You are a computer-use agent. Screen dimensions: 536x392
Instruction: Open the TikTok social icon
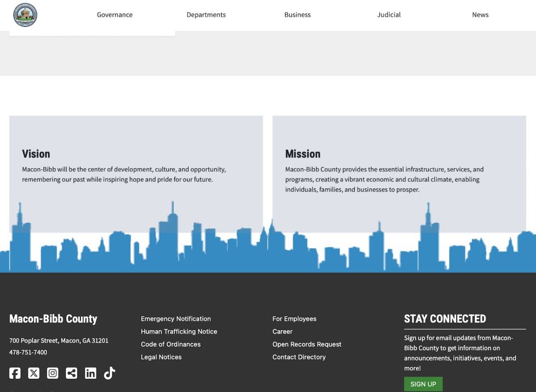click(x=109, y=373)
